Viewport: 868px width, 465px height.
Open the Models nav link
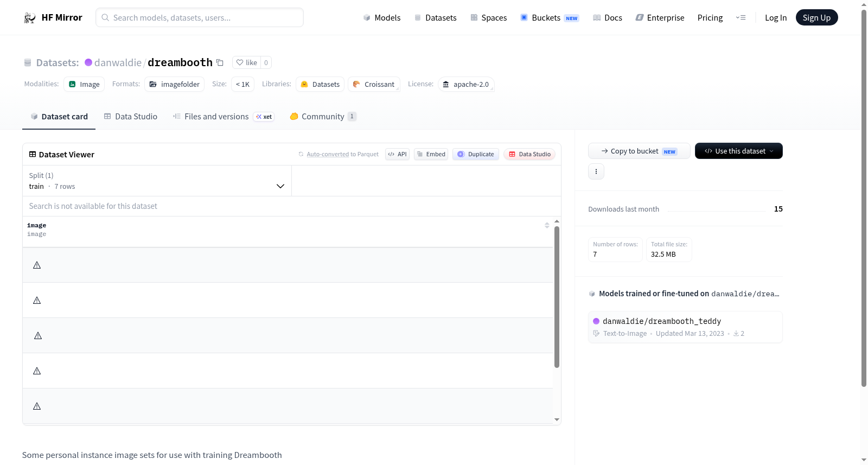382,18
